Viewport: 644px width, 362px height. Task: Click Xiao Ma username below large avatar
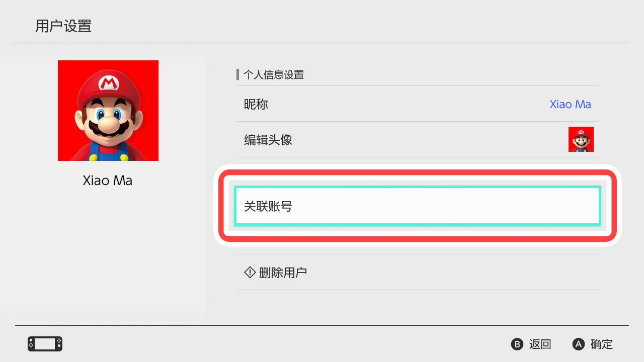pyautogui.click(x=108, y=180)
